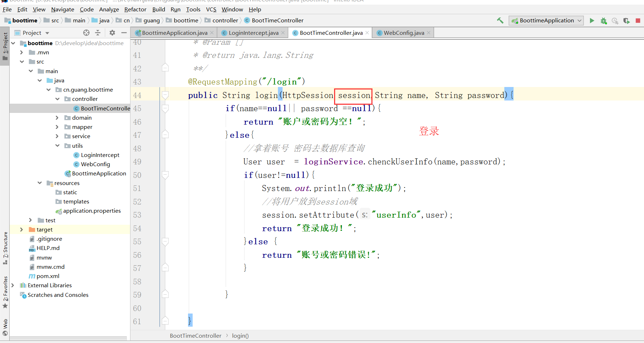This screenshot has width=644, height=343.
Task: Close the LoginIntercept.java tab
Action: pos(283,33)
